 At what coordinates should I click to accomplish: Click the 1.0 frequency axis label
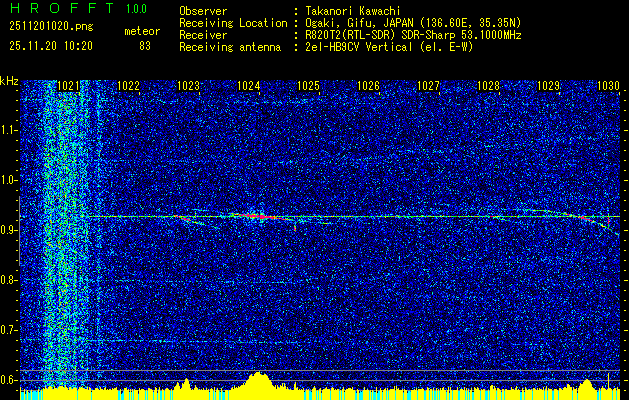7,180
